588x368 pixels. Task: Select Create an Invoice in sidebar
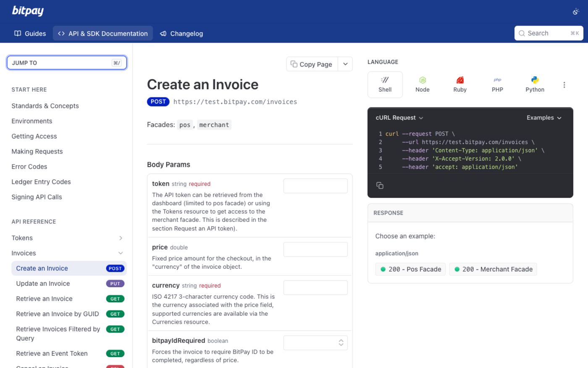coord(69,268)
